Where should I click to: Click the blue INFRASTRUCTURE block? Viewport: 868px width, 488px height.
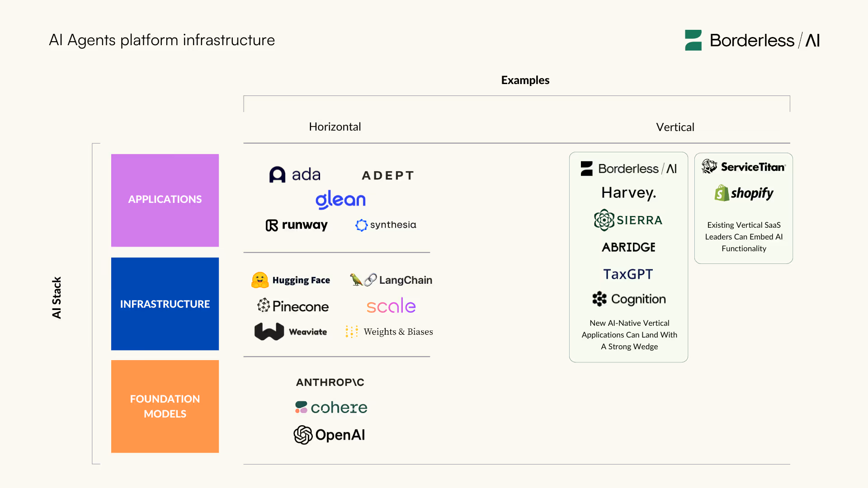165,304
